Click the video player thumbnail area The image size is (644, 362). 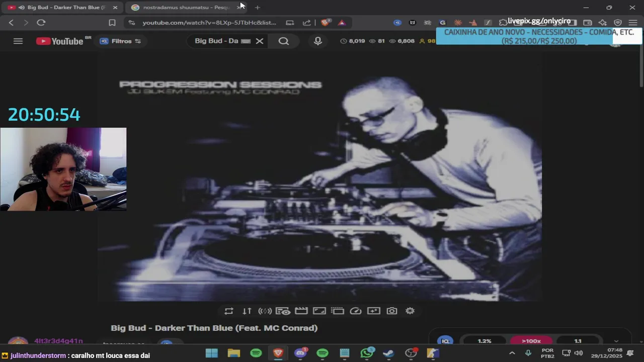(x=320, y=176)
